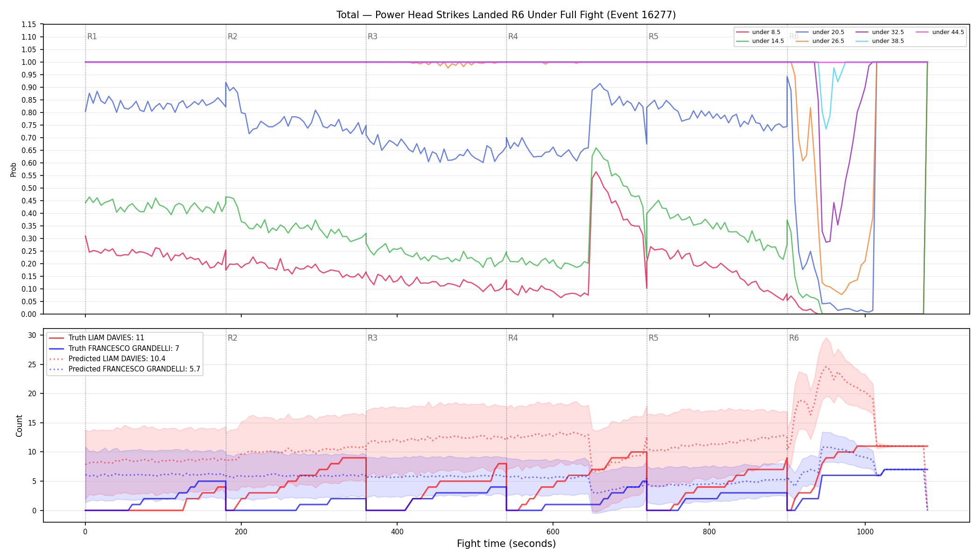
Task: Click 'Predicted FRANCESCO GRANDELLI: 5.7' legend entry
Action: tap(125, 369)
